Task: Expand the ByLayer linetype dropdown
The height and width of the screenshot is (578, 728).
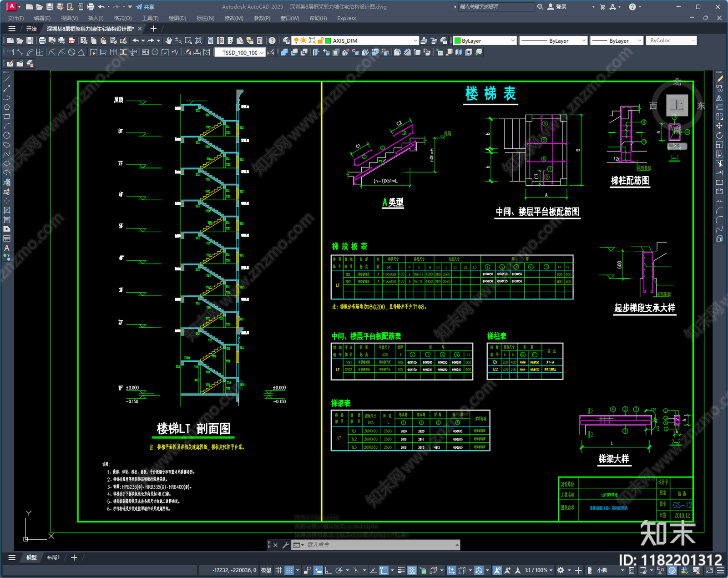Action: click(584, 41)
